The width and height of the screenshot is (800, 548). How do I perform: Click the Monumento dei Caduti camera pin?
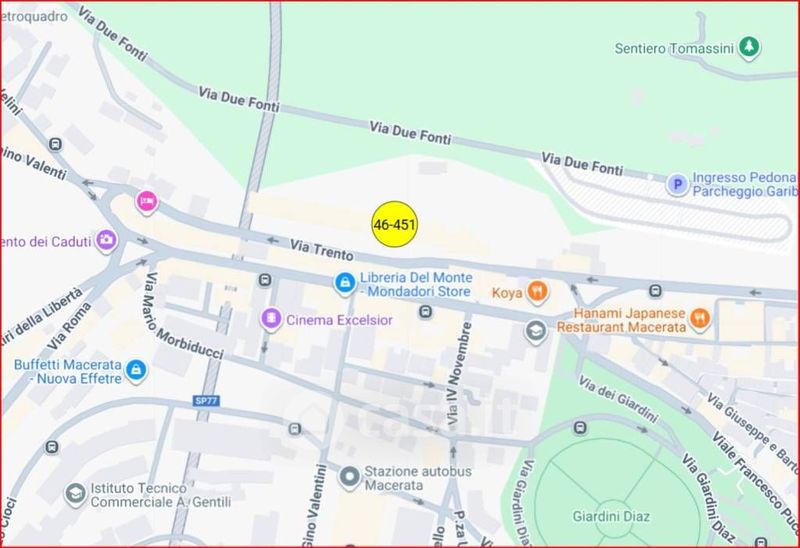(x=106, y=240)
